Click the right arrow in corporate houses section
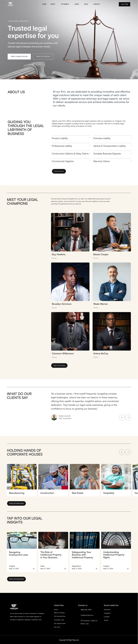Viewport: 138px width, 644px height. [128, 452]
